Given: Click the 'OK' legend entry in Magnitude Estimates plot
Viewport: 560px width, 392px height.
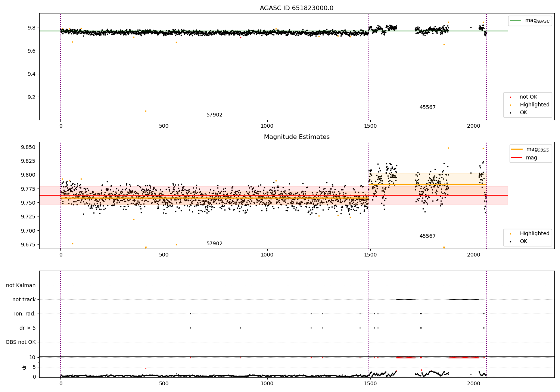Looking at the screenshot, I should [519, 242].
